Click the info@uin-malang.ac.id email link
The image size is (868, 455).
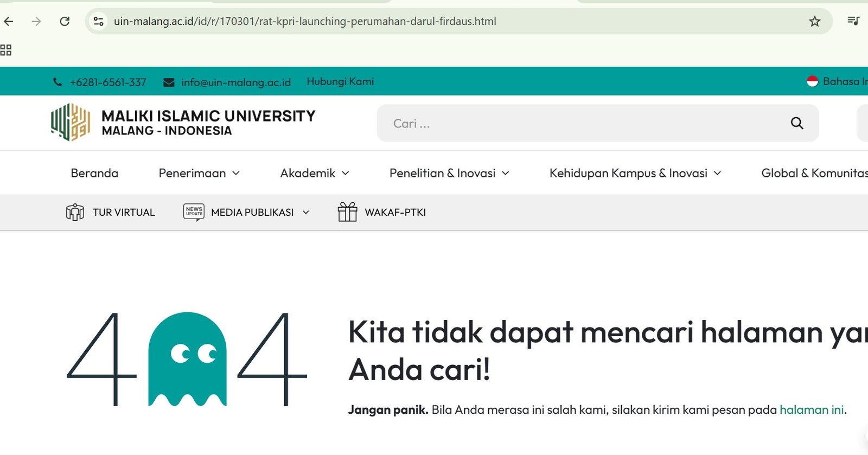[236, 82]
